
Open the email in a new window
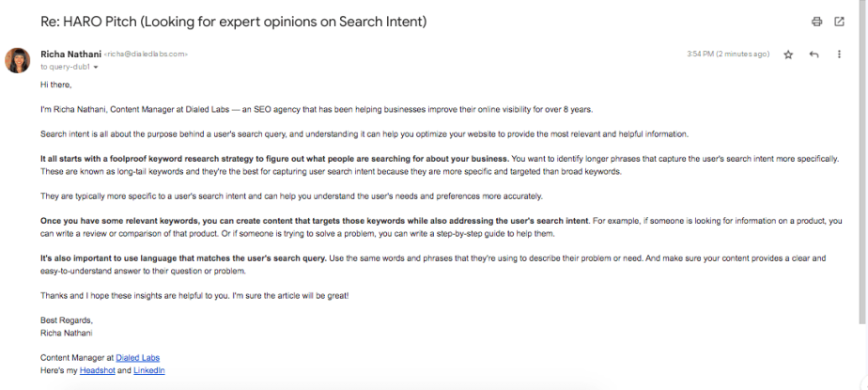(x=839, y=22)
